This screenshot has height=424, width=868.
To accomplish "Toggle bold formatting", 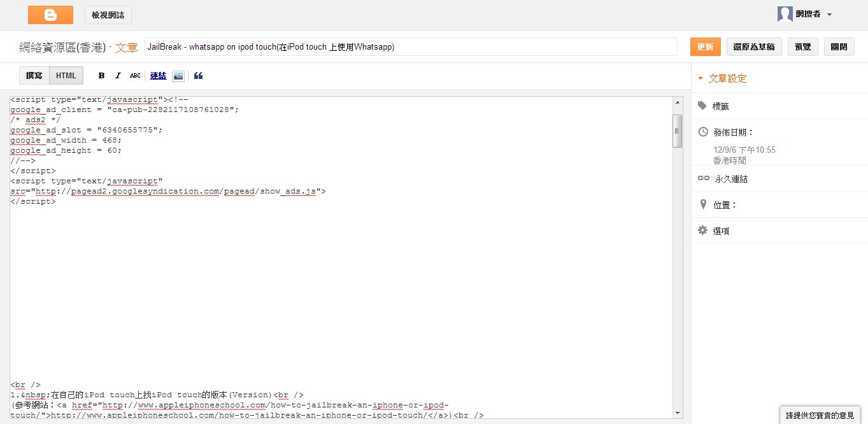I will click(x=101, y=76).
